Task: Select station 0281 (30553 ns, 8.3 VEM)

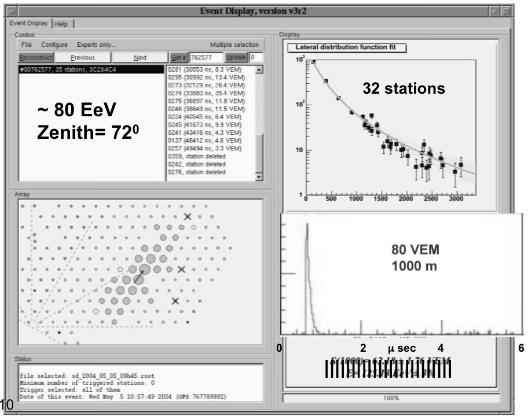Action: [x=204, y=69]
